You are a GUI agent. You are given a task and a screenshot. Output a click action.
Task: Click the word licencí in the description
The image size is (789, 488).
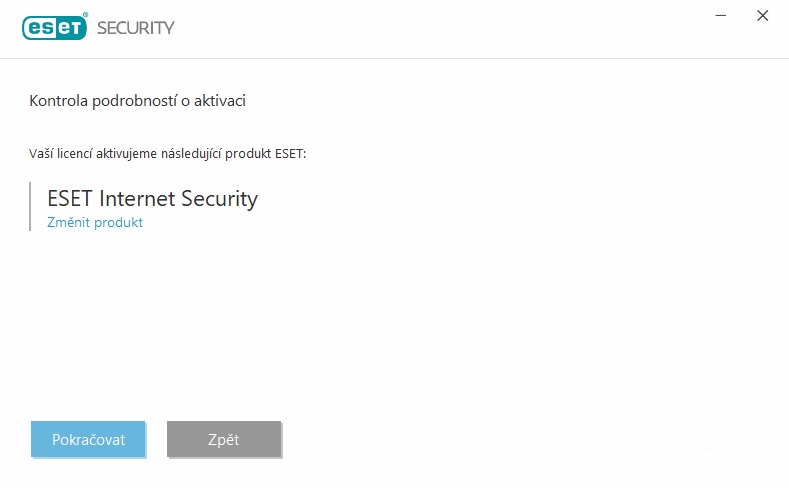(74, 153)
